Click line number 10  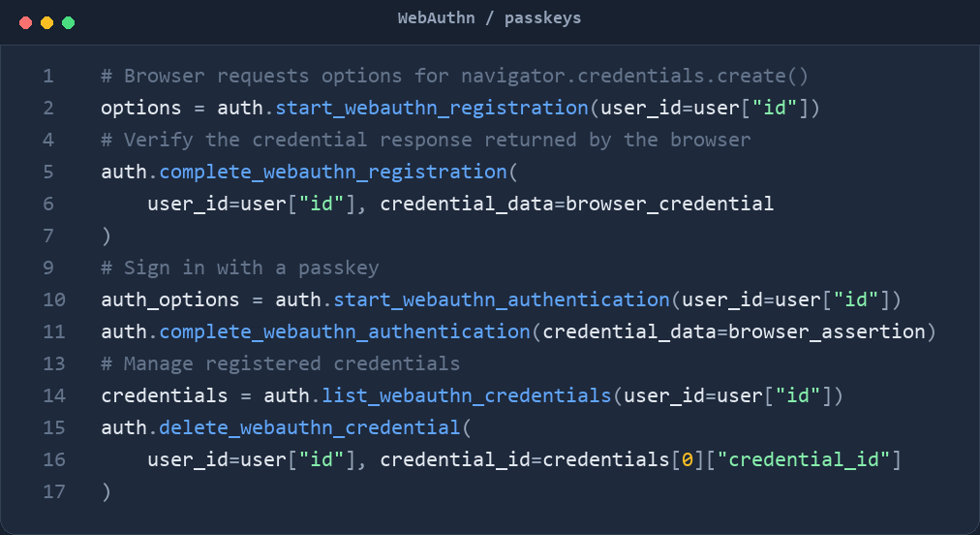[x=54, y=299]
